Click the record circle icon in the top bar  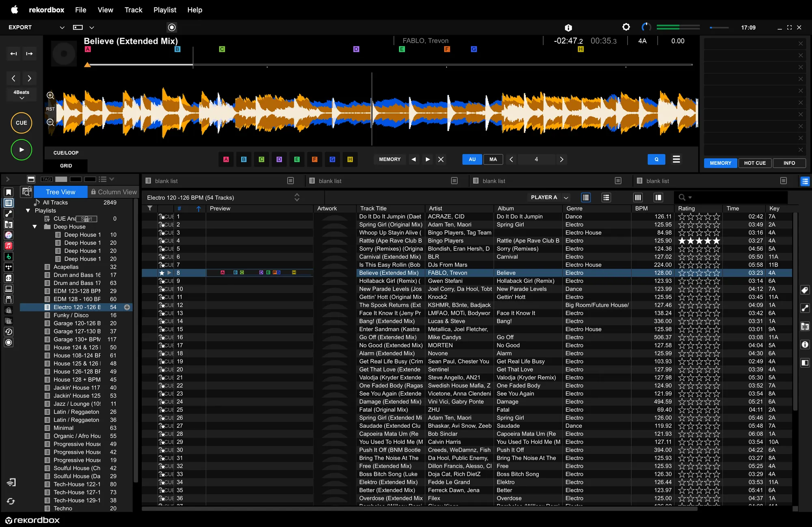click(172, 27)
